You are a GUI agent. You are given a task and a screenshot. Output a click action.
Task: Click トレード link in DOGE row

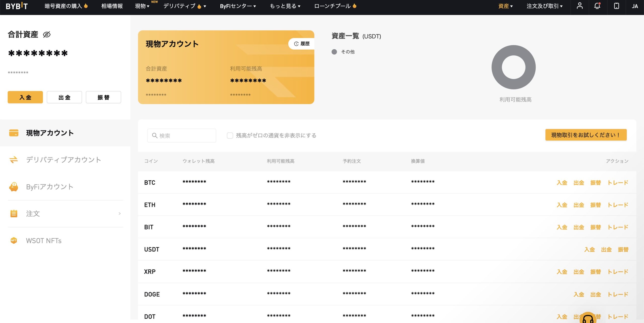point(618,295)
